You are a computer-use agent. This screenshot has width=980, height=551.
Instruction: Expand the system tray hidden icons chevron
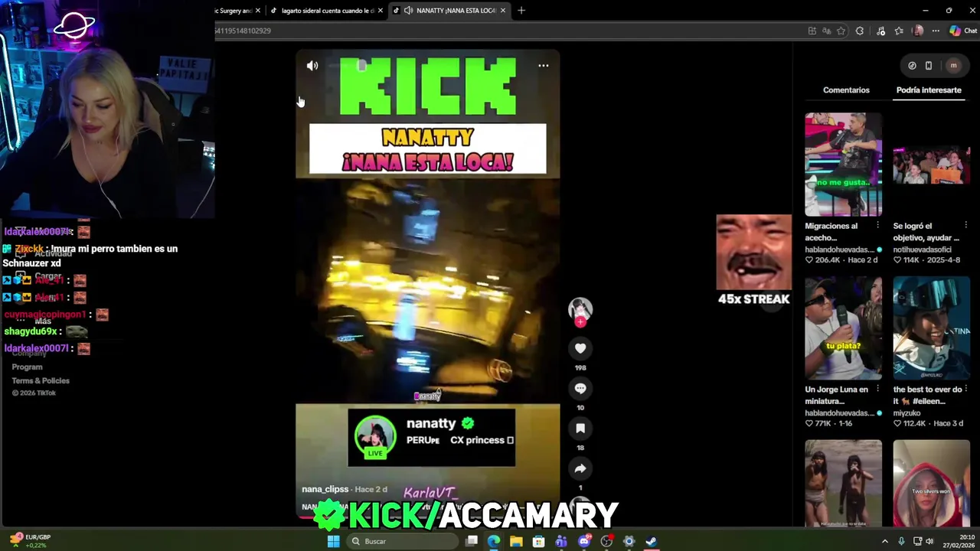pos(885,541)
